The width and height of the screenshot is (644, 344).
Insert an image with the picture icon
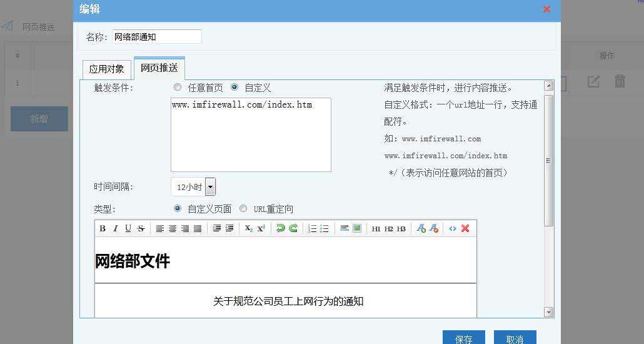(x=357, y=229)
